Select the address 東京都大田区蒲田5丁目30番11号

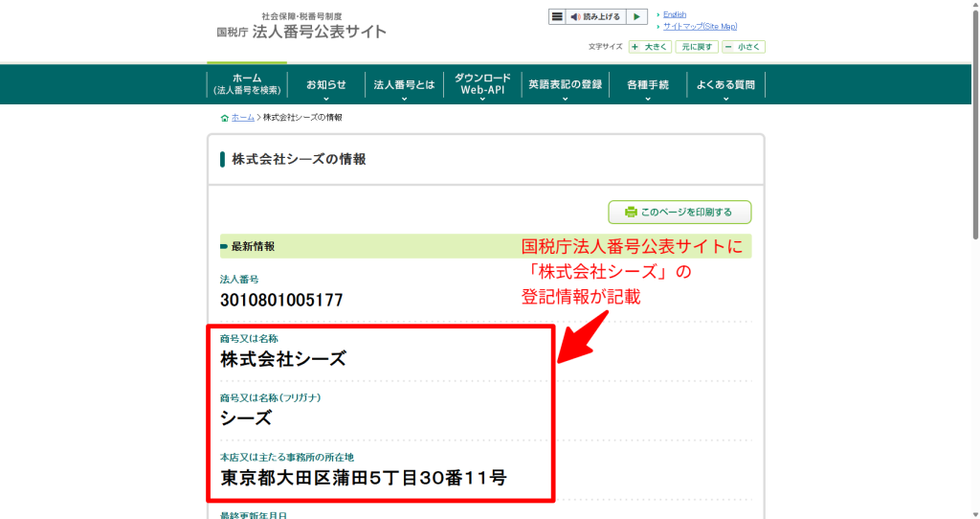(363, 478)
